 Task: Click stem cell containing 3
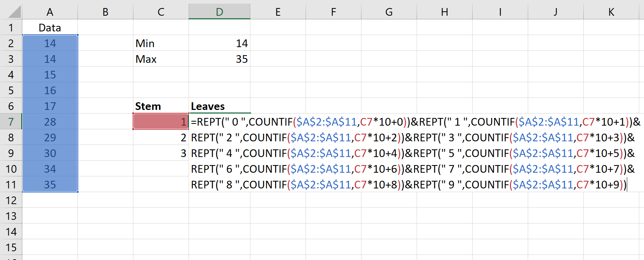coord(161,153)
